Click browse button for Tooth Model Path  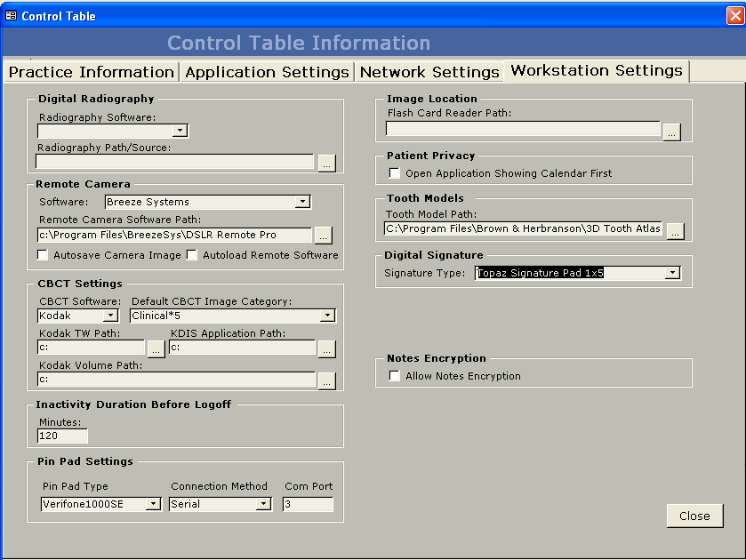[675, 230]
